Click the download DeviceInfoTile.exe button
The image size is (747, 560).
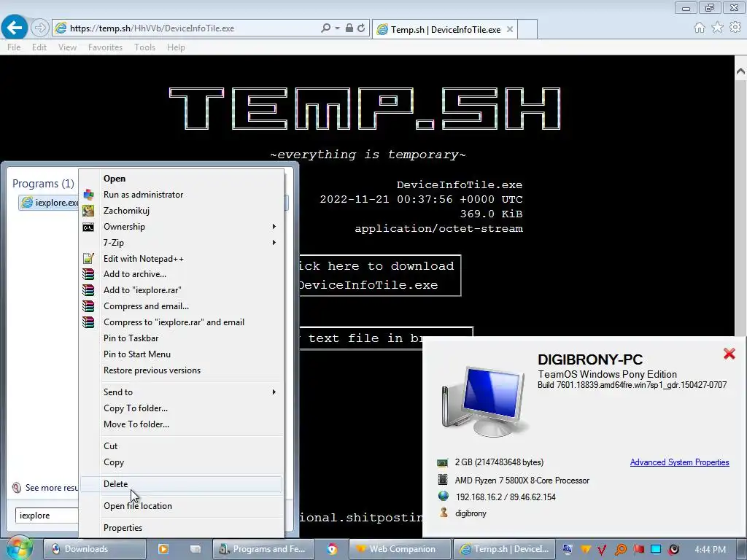379,275
